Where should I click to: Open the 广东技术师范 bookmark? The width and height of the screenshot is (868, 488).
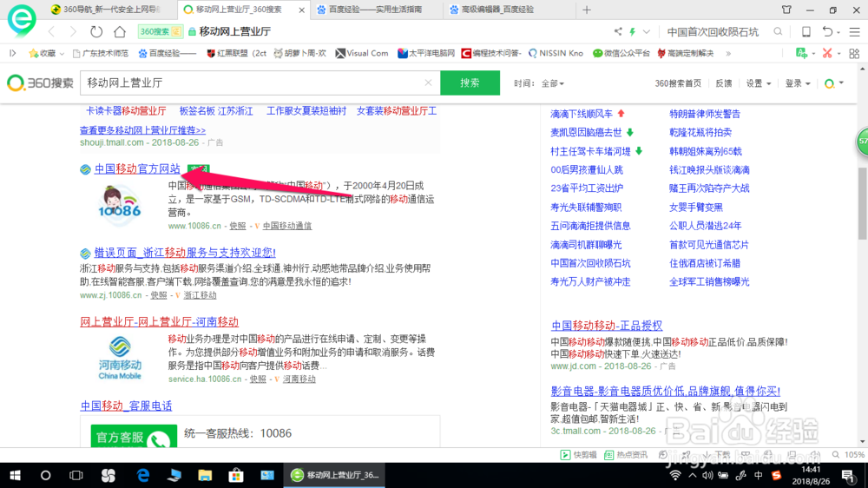tap(100, 53)
